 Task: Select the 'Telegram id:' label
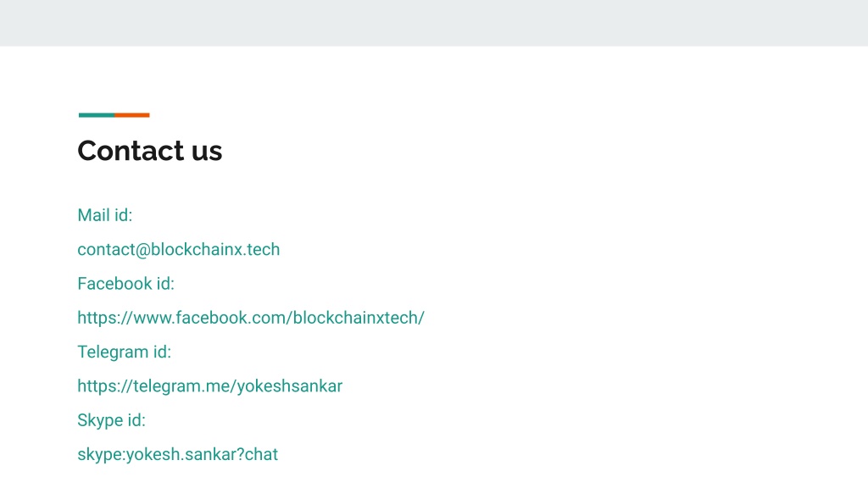124,352
